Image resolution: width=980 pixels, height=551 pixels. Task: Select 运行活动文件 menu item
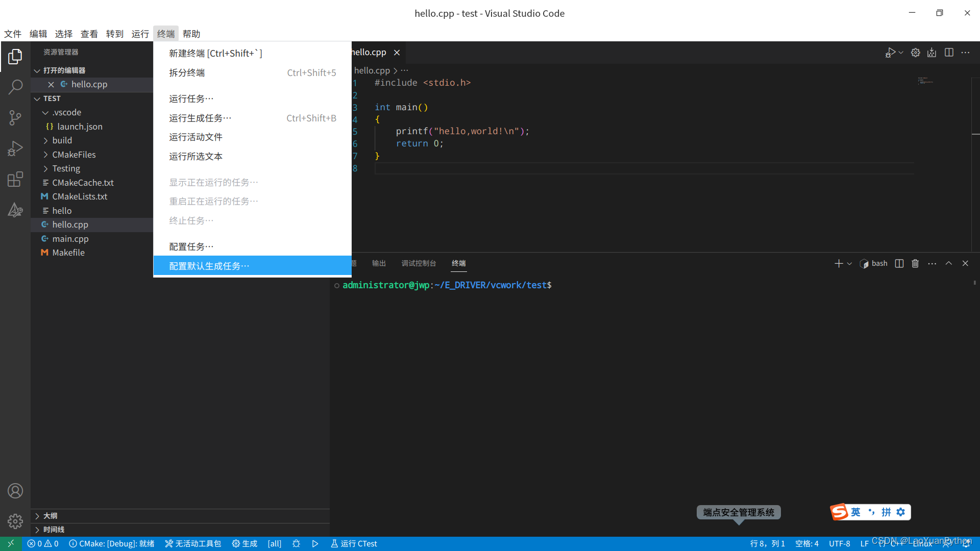pyautogui.click(x=197, y=137)
